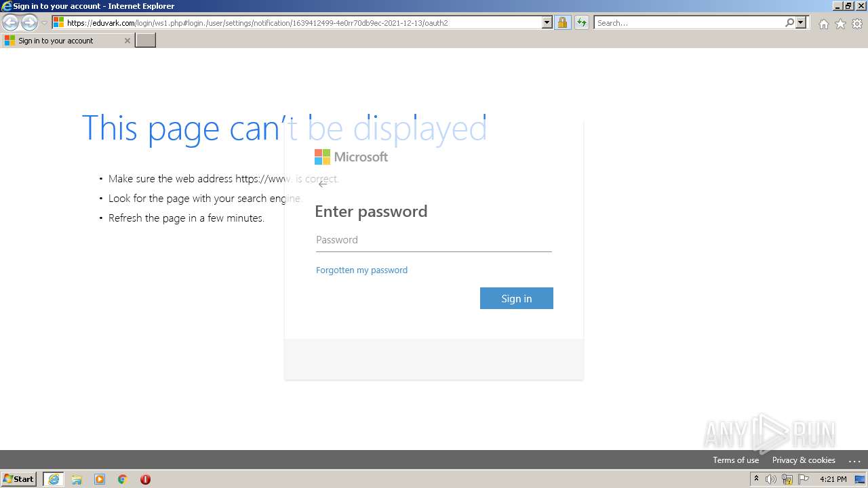
Task: Click the magnifier search icon
Action: [x=789, y=23]
